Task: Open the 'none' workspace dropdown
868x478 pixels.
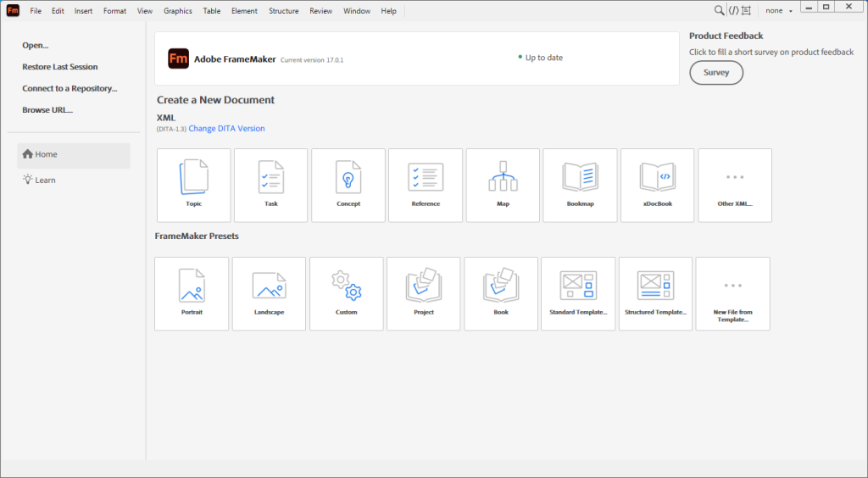Action: pyautogui.click(x=779, y=11)
